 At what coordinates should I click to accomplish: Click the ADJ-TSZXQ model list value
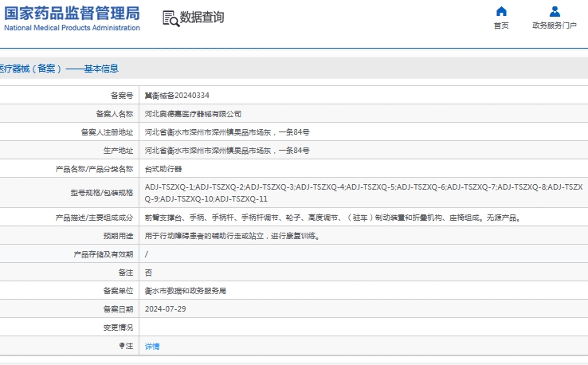coord(364,193)
